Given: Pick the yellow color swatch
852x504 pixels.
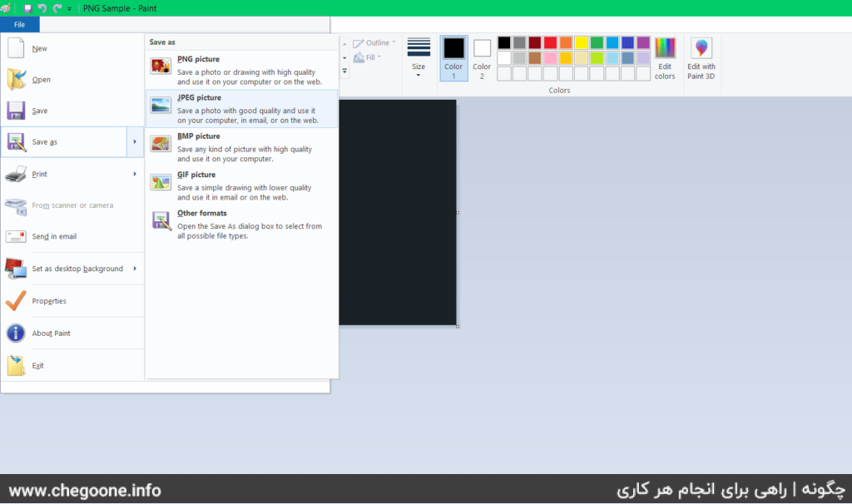Looking at the screenshot, I should (582, 43).
